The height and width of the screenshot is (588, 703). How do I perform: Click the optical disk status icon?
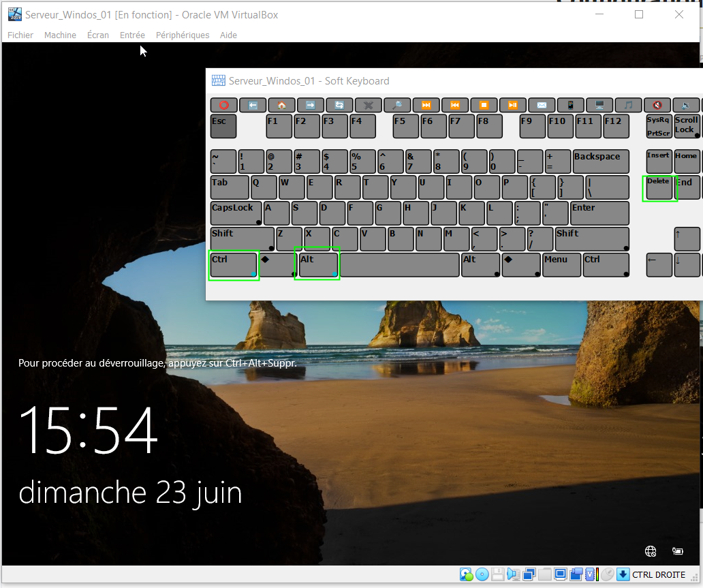pyautogui.click(x=482, y=574)
